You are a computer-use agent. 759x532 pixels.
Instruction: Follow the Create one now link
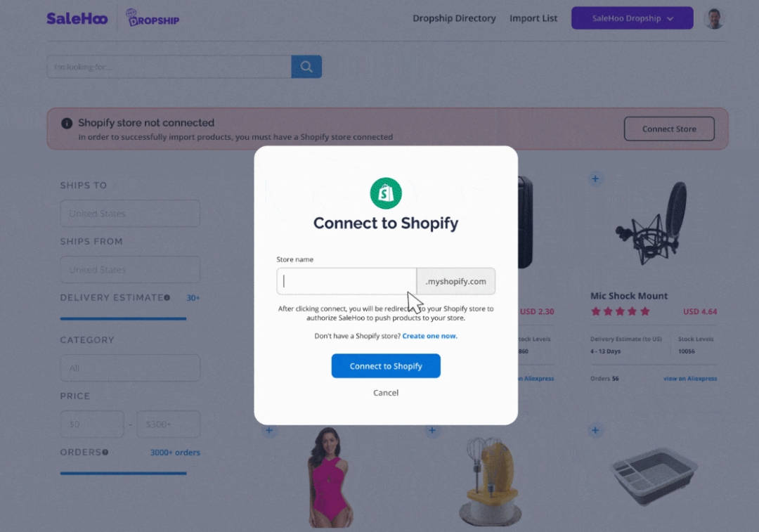[429, 336]
